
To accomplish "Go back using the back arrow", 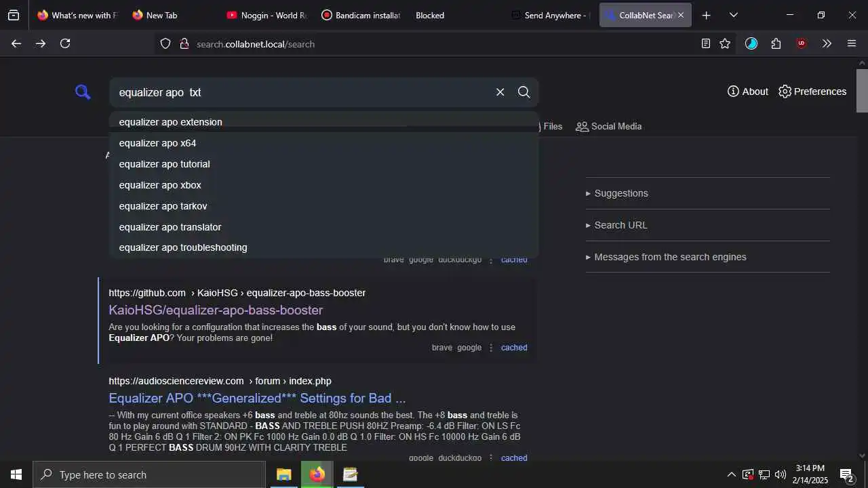I will click(x=16, y=43).
